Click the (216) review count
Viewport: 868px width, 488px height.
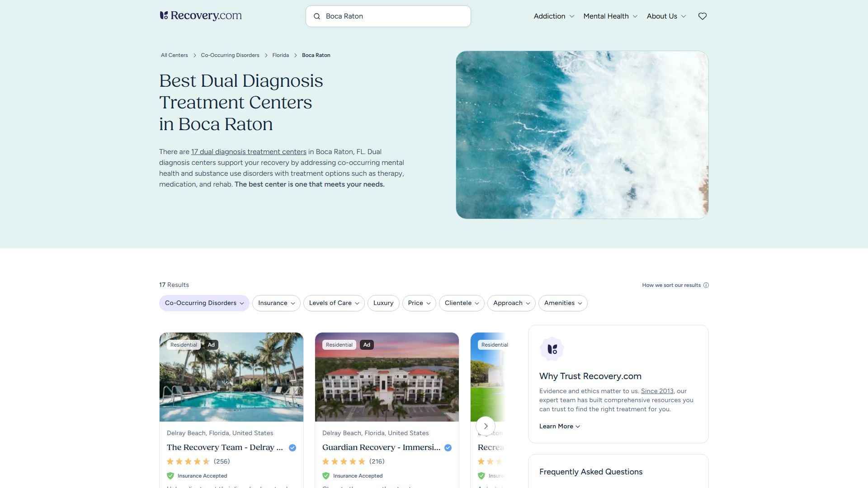point(377,461)
